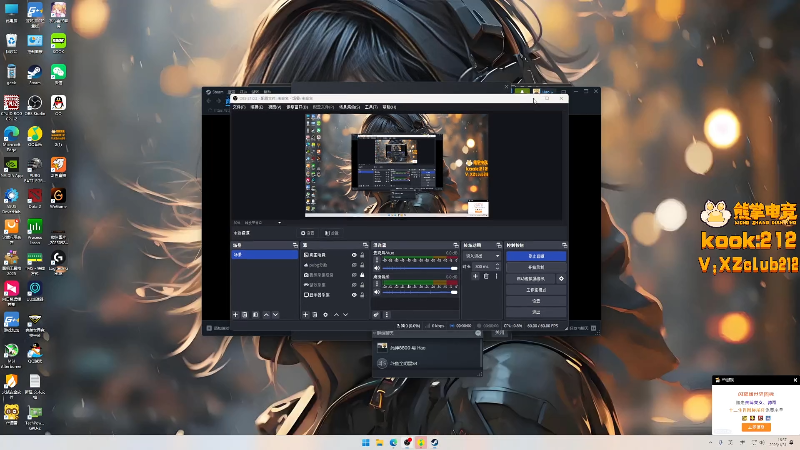This screenshot has height=450, width=800.
Task: Open preview scaling dropdown below preview
Action: [x=263, y=222]
